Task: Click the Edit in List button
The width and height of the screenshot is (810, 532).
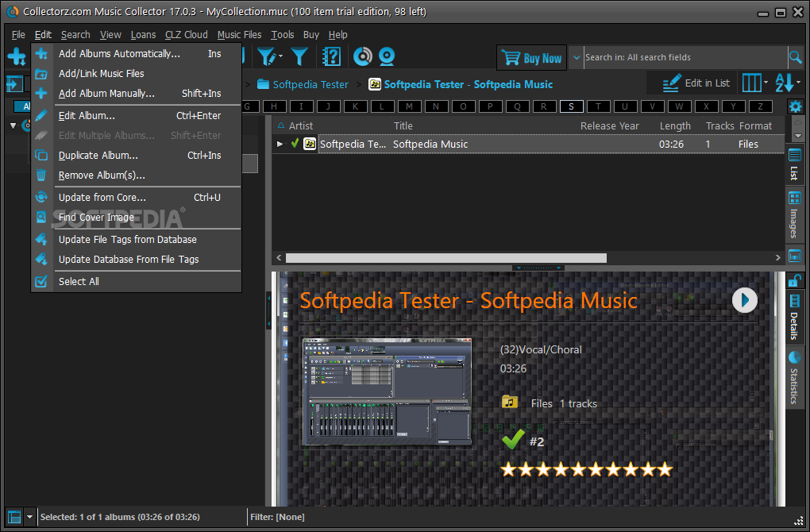Action: point(696,83)
